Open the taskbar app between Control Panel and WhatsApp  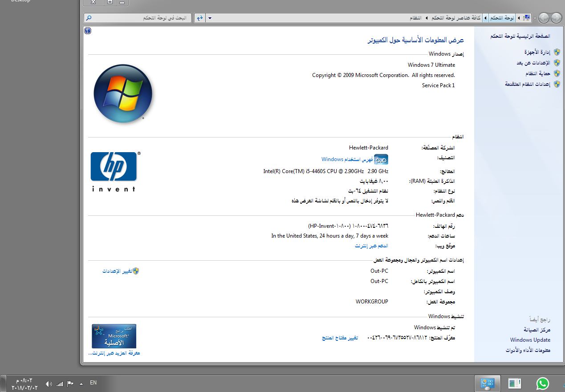pos(515,383)
